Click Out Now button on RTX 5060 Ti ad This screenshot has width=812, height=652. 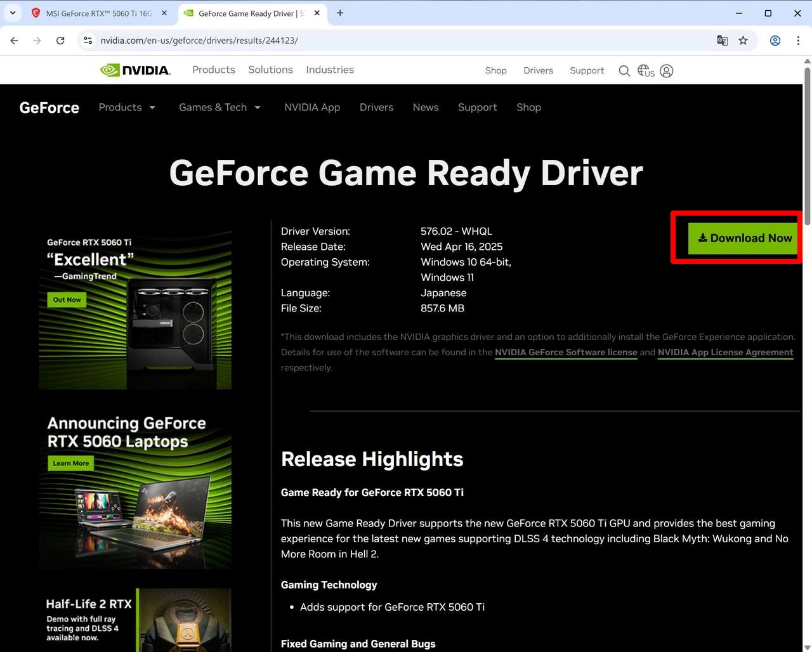coord(67,299)
